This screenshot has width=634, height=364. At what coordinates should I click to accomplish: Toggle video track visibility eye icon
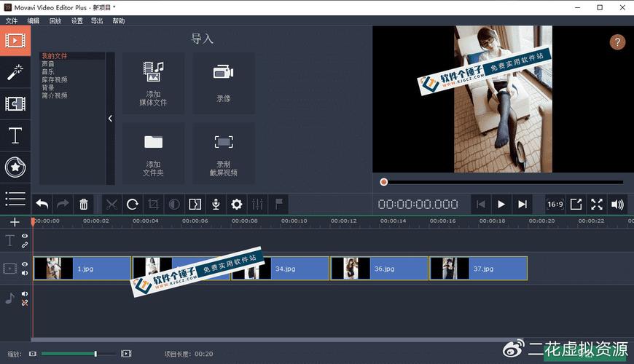tap(25, 264)
